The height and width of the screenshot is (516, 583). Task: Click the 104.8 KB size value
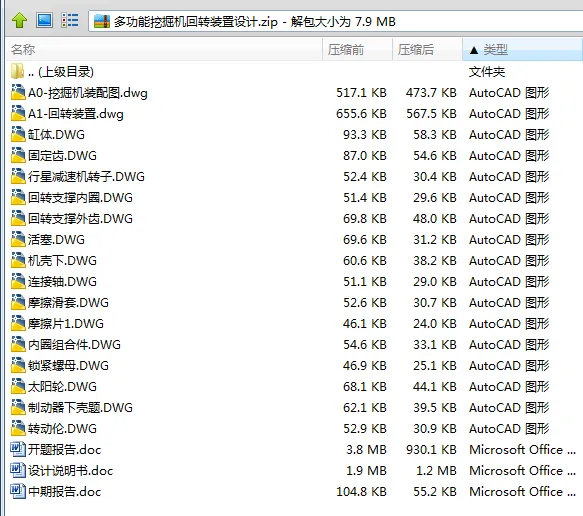(x=361, y=491)
